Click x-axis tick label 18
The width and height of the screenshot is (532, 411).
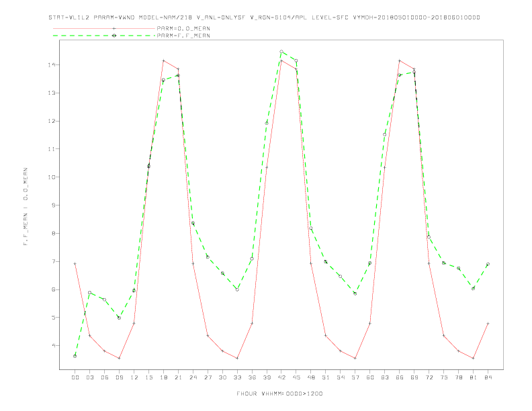[x=163, y=377]
